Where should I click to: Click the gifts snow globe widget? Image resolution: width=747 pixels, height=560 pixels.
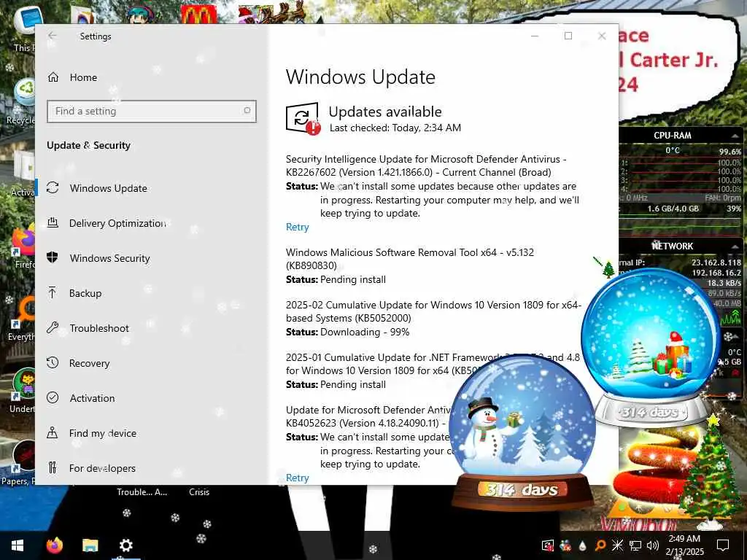[651, 346]
